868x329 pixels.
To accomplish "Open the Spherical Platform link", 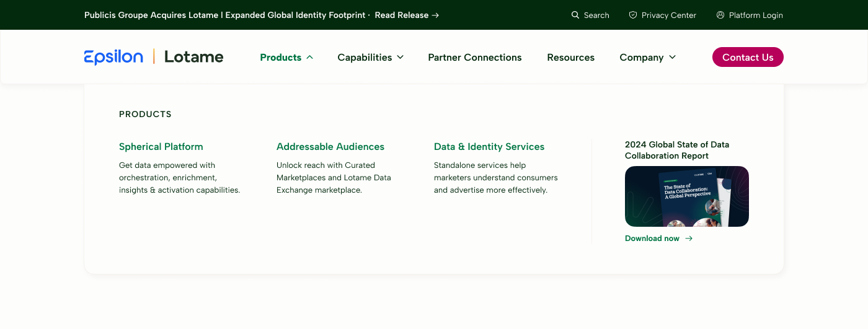I will coord(161,147).
